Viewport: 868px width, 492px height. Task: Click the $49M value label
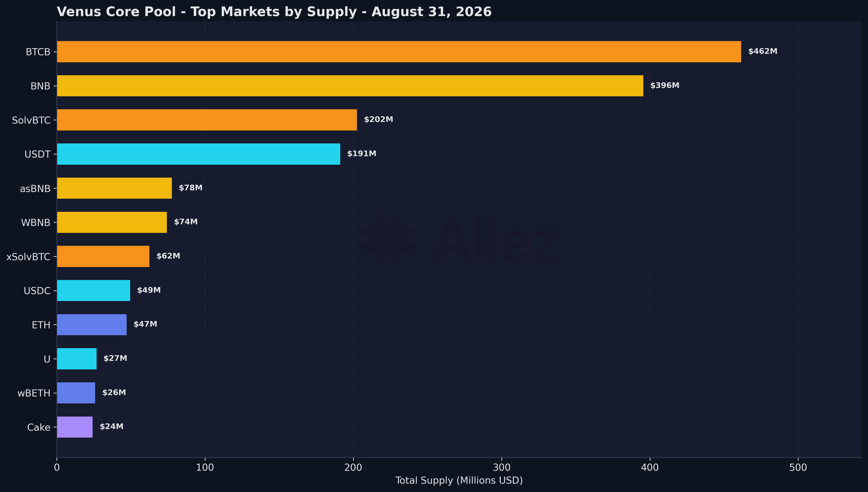(x=149, y=290)
